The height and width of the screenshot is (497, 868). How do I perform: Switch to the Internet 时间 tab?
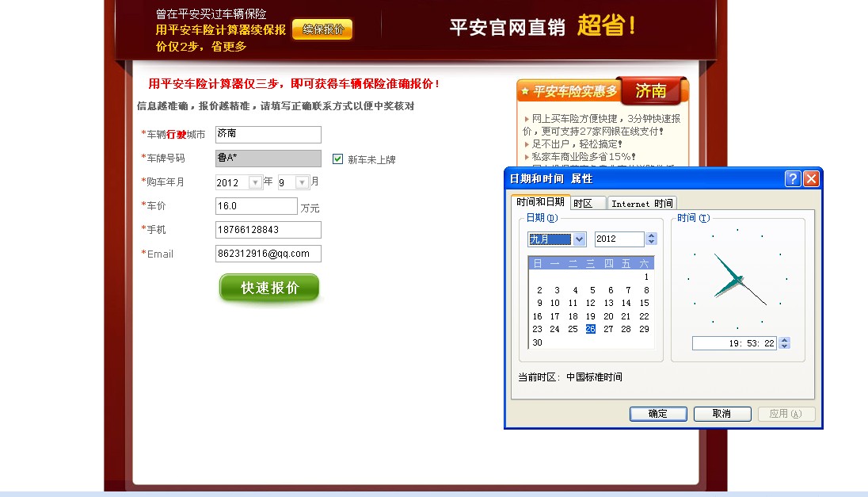pos(641,203)
